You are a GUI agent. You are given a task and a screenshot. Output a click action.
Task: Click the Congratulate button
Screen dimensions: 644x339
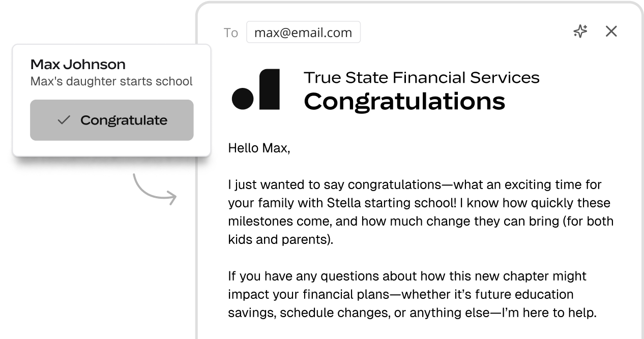point(112,120)
